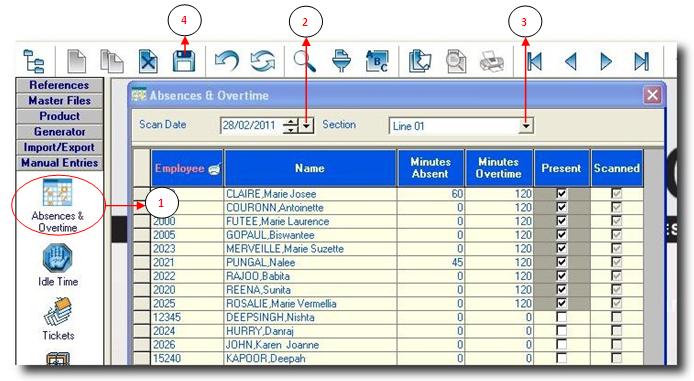
Task: Click the Save floppy disk icon
Action: pos(184,61)
